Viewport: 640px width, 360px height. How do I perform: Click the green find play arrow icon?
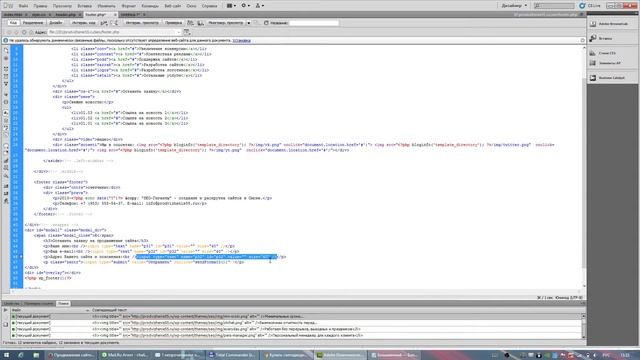pos(5,310)
